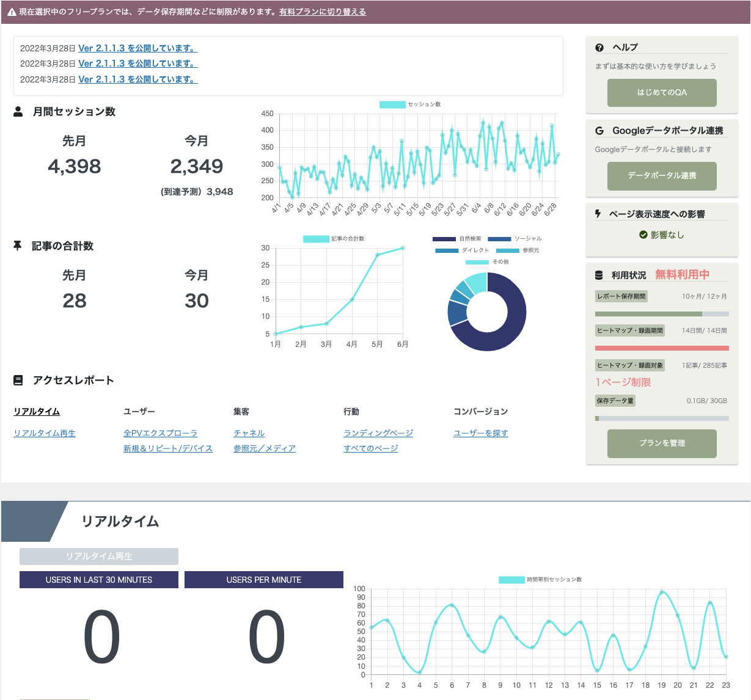The width and height of the screenshot is (751, 700).
Task: Click the Google G icon
Action: pyautogui.click(x=599, y=131)
